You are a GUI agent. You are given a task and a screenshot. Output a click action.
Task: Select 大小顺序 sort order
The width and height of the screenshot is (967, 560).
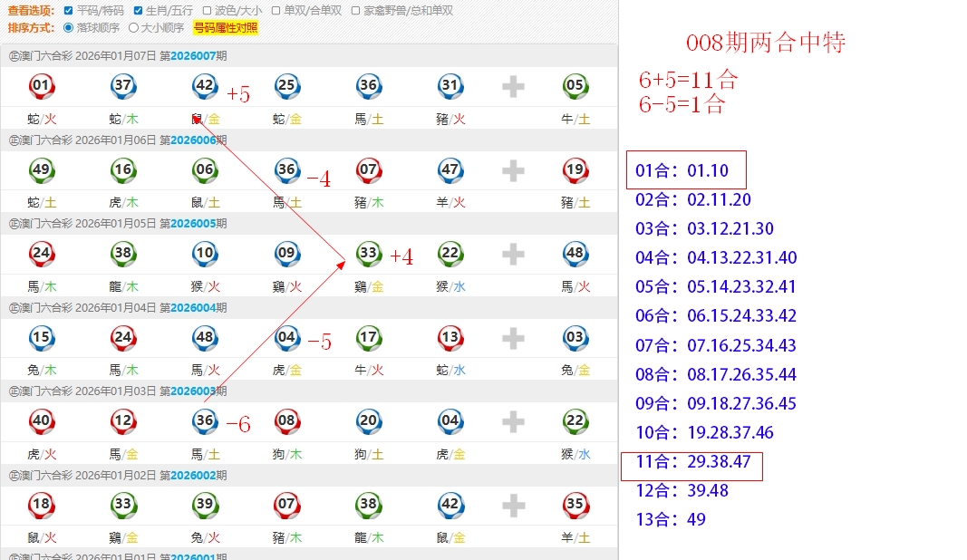point(134,27)
